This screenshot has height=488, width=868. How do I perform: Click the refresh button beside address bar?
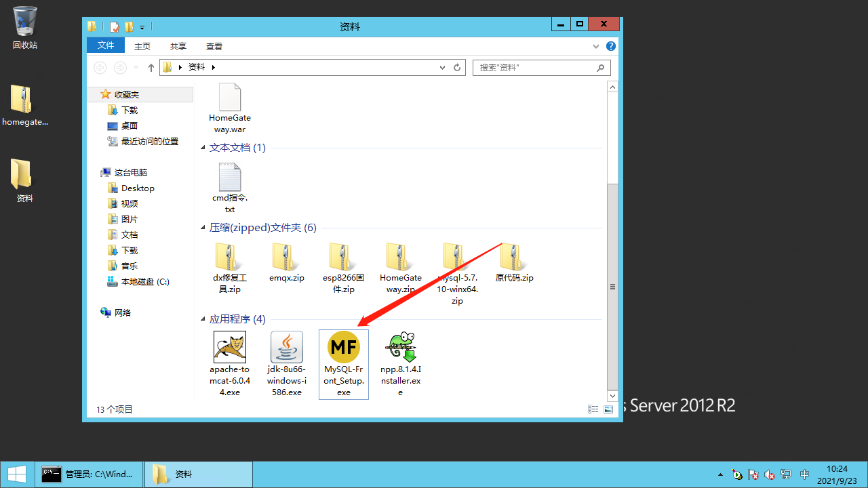click(457, 68)
